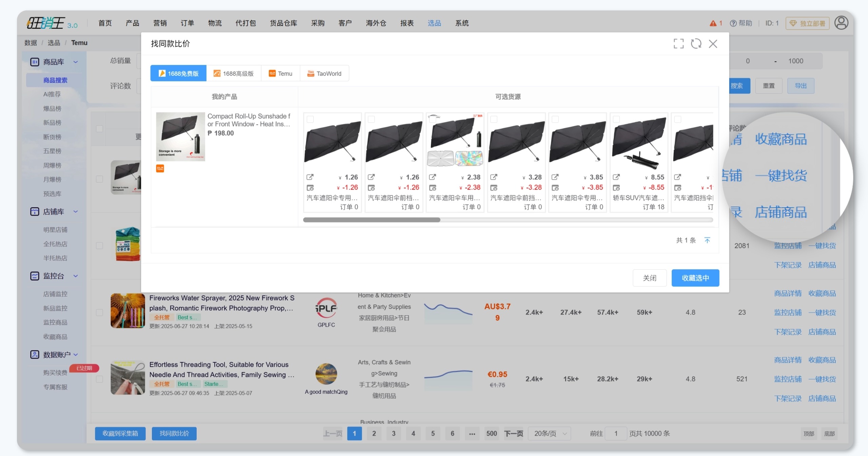Click the ... pagination ellipsis to jump pages
The width and height of the screenshot is (868, 456).
(472, 434)
